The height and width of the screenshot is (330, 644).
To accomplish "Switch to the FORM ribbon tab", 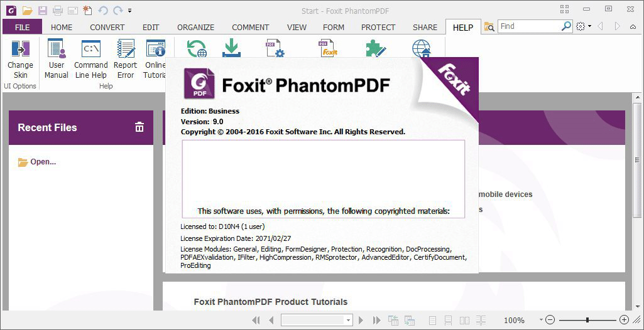I will tap(334, 28).
